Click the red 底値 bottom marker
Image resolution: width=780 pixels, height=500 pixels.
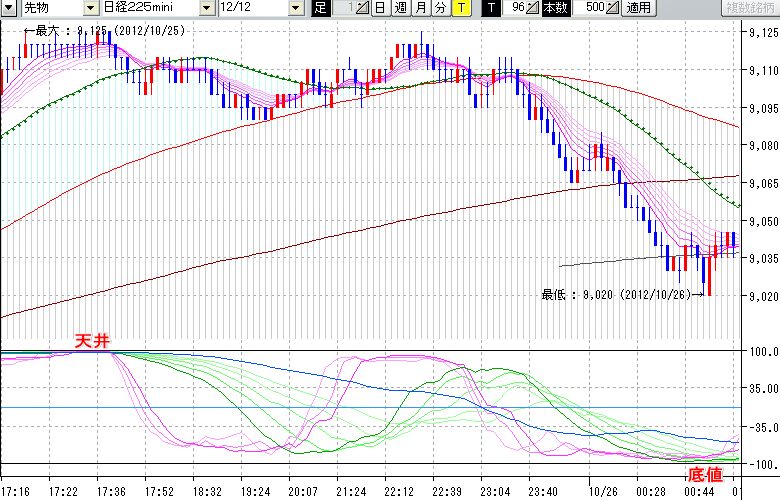click(706, 473)
